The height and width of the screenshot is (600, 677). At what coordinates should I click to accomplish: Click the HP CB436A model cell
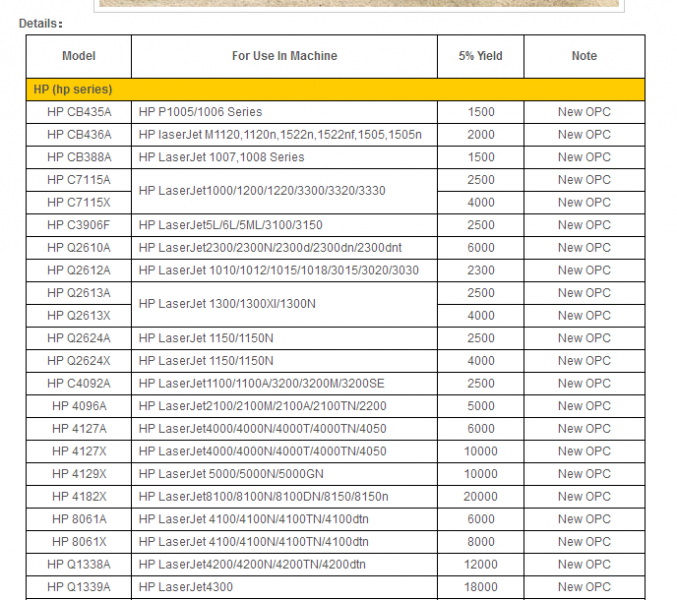pyautogui.click(x=79, y=135)
